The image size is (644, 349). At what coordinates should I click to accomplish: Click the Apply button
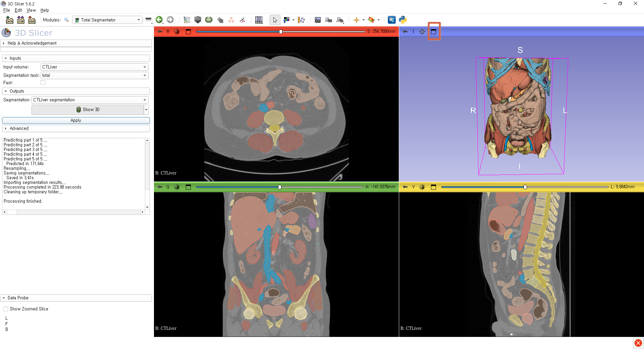tap(76, 120)
